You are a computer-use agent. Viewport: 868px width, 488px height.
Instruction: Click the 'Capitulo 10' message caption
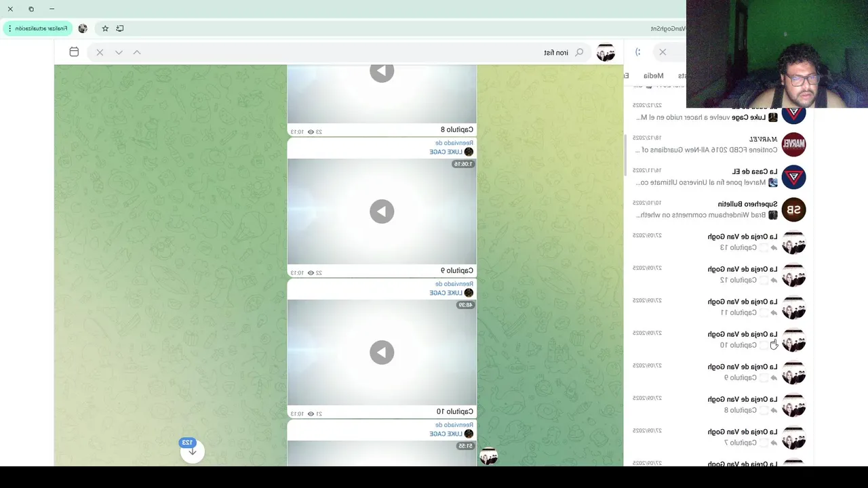click(455, 411)
